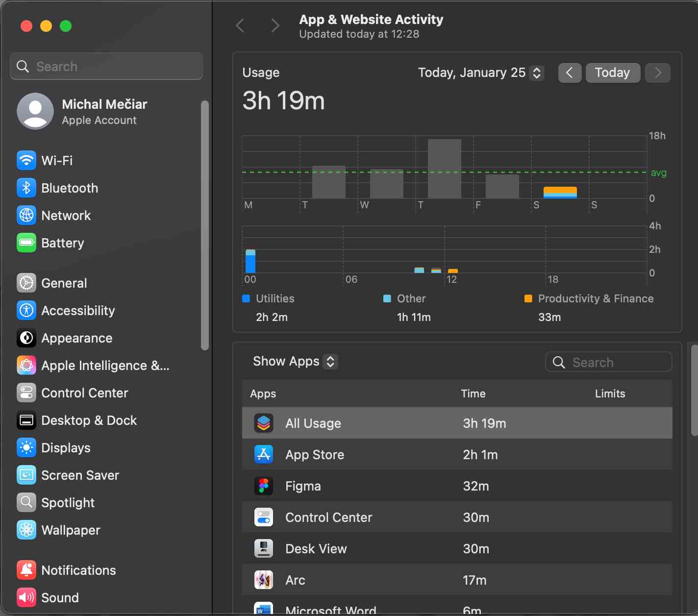698x616 pixels.
Task: Click the Utilities blue legend swatch
Action: (246, 298)
